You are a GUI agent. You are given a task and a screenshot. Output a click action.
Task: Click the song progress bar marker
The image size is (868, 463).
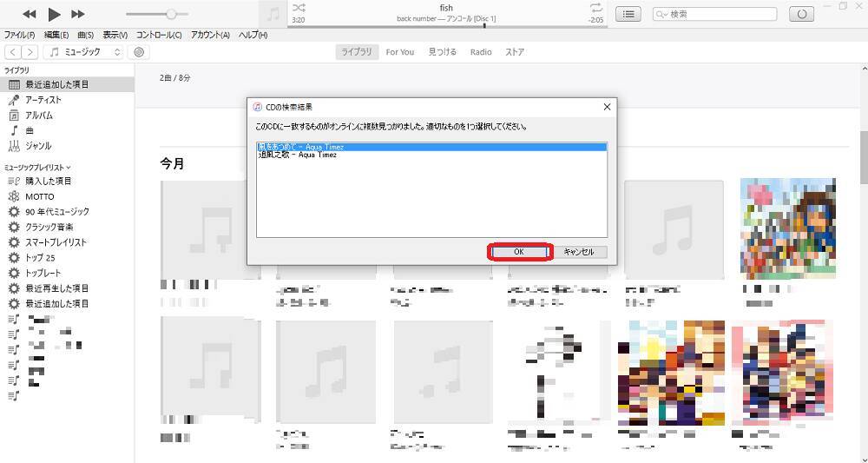click(x=484, y=25)
